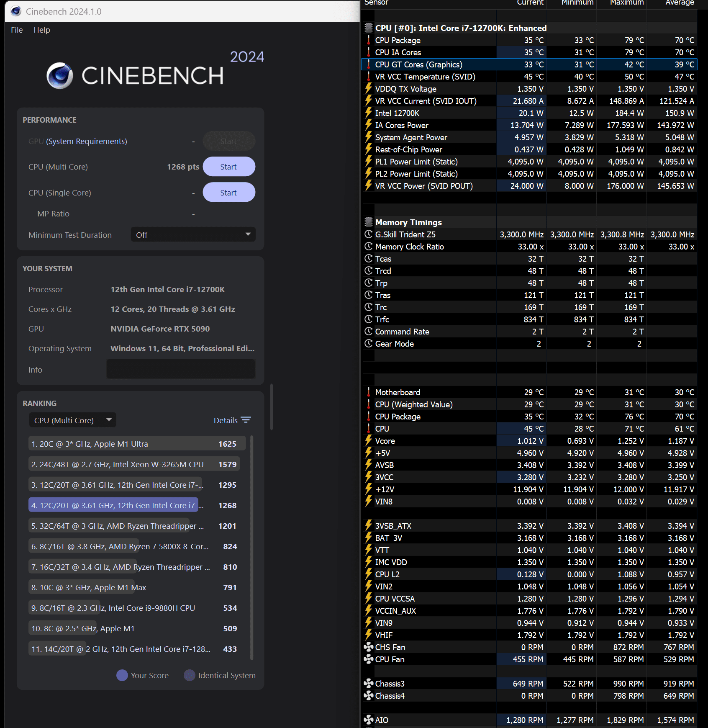708x728 pixels.
Task: Select the Trfc timing row
Action: [529, 319]
